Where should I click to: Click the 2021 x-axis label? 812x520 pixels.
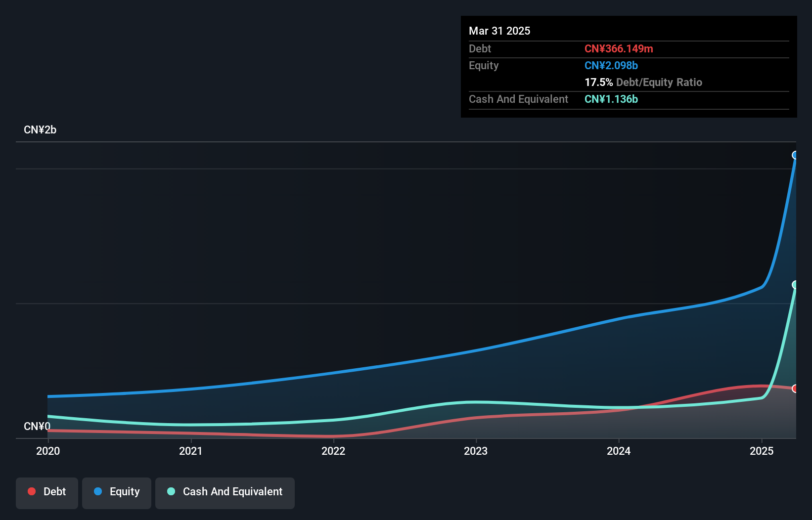[191, 451]
